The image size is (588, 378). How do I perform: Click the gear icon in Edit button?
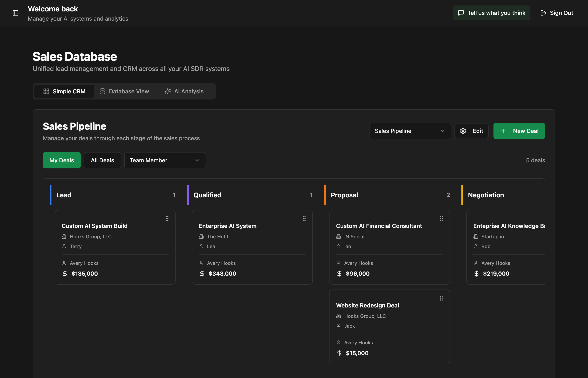[x=463, y=131]
